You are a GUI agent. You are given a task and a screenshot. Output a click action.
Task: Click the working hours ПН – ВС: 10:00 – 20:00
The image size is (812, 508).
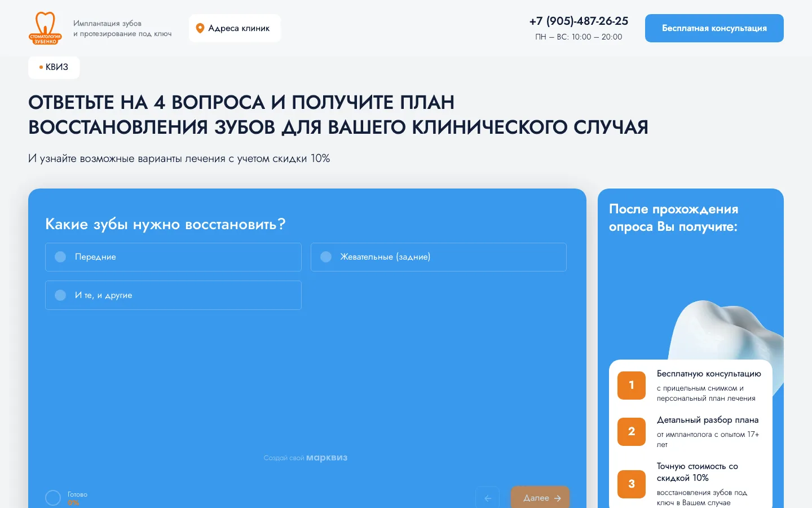[x=579, y=37]
